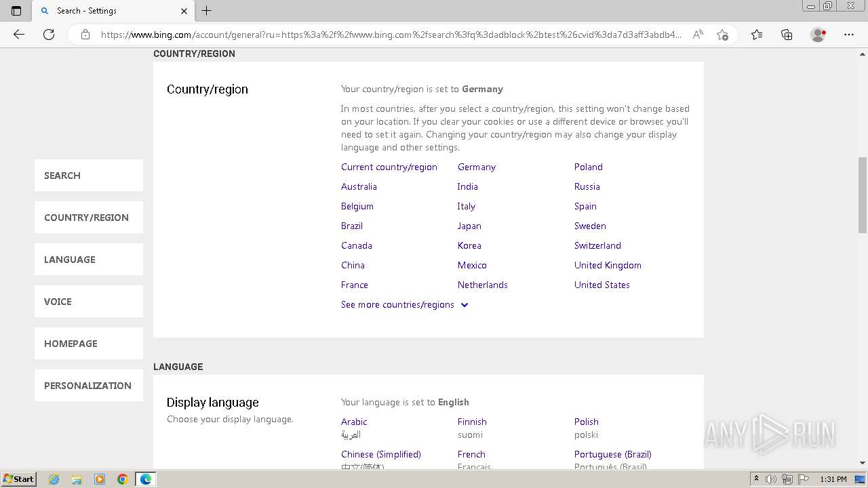The width and height of the screenshot is (868, 488).
Task: Set country to Canada
Action: 357,245
